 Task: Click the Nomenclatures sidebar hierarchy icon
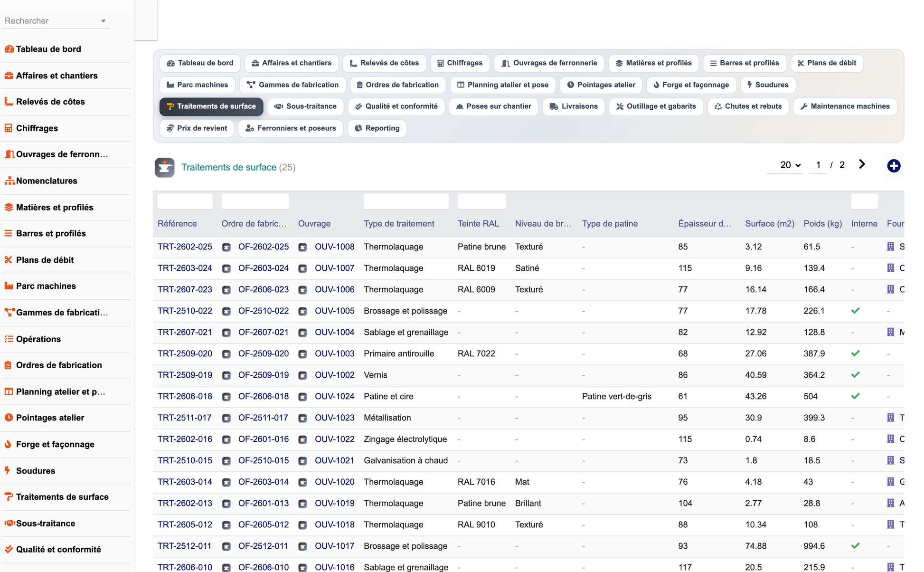[9, 181]
